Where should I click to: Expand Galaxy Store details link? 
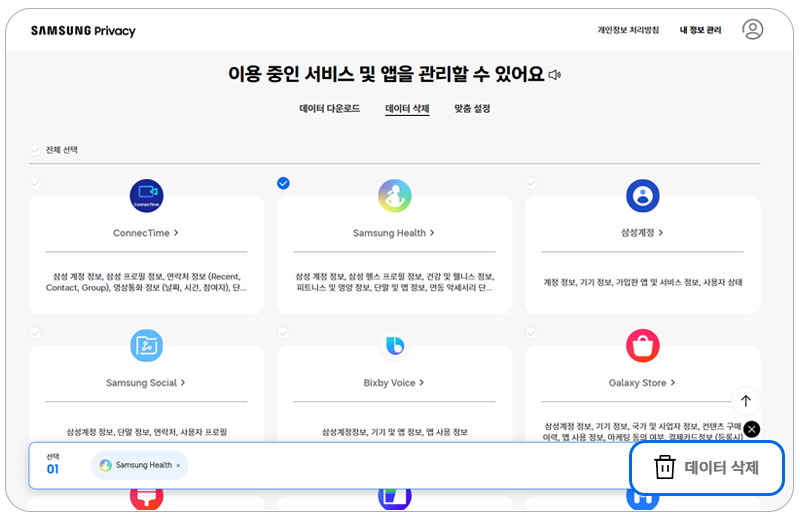(x=642, y=383)
